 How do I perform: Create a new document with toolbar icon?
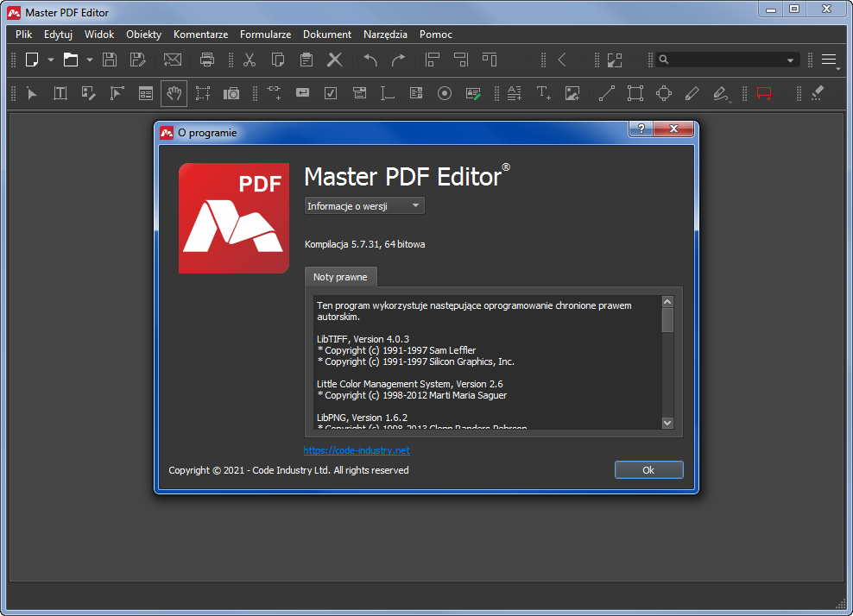32,60
